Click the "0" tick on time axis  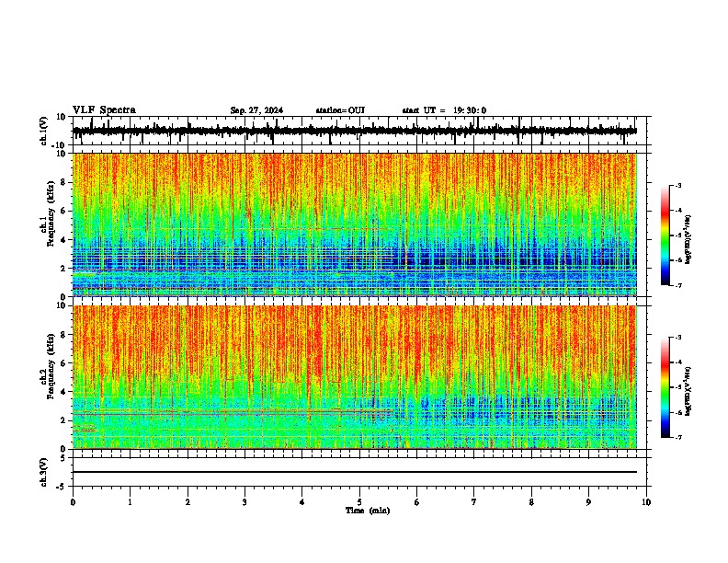pos(73,502)
